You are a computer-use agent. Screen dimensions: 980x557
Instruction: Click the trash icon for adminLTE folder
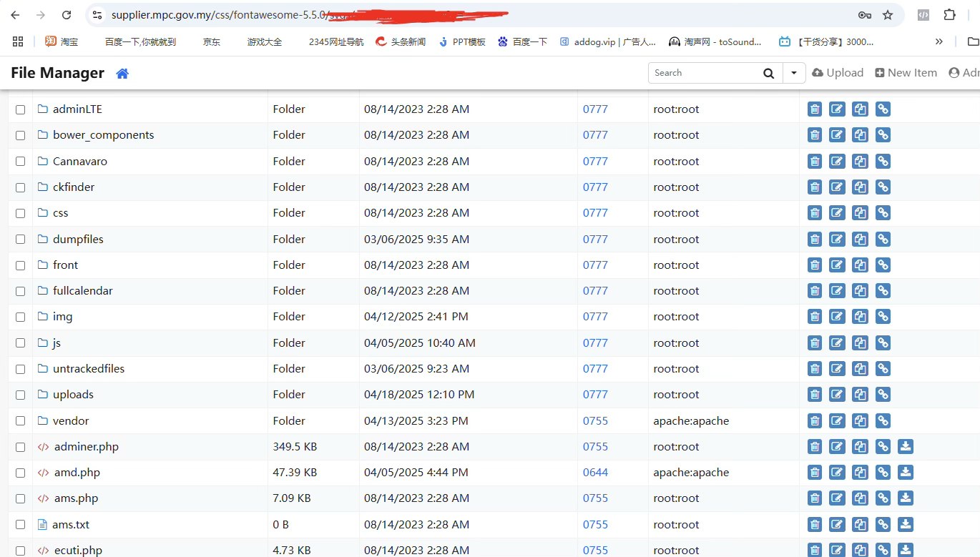[x=814, y=109]
